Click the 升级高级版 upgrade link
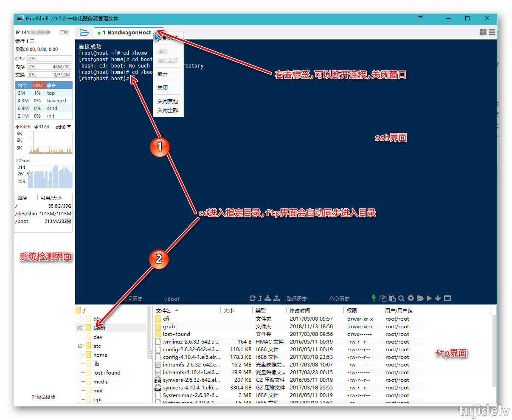Screen dimensions: 512x420 43,397
